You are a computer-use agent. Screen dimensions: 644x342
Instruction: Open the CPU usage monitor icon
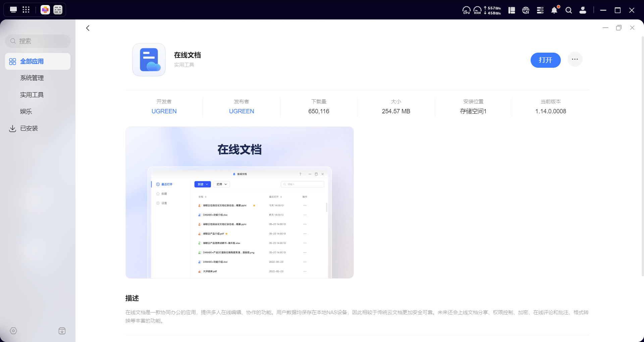(x=466, y=10)
